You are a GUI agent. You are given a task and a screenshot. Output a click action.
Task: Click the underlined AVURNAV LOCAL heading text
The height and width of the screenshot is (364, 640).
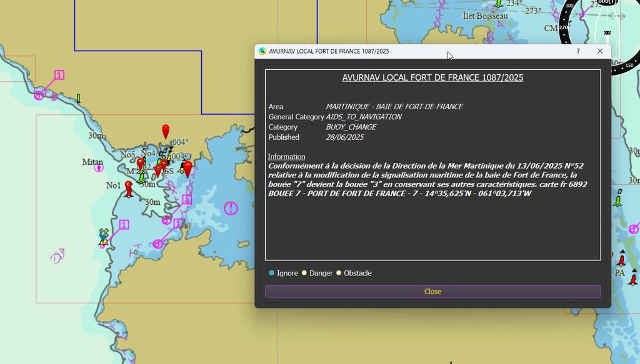click(x=432, y=78)
